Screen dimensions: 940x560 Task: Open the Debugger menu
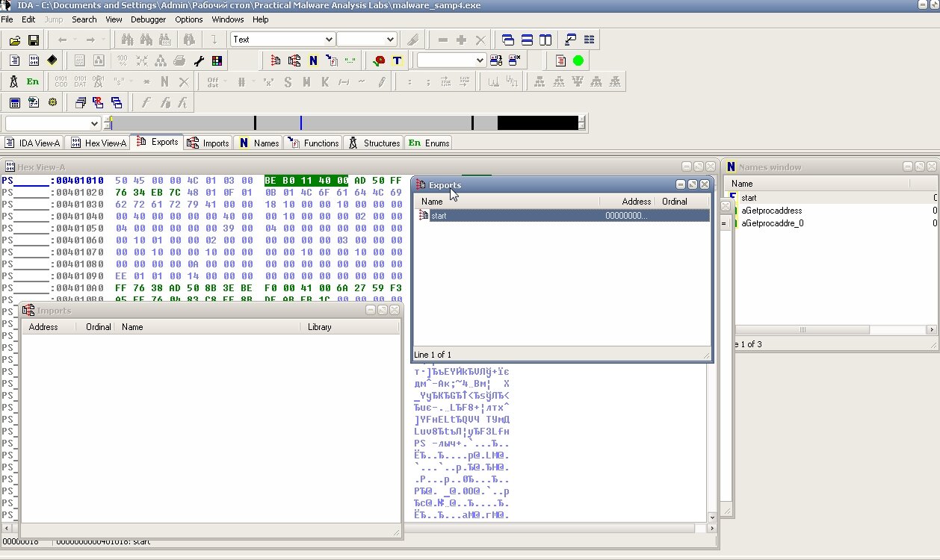[x=148, y=19]
